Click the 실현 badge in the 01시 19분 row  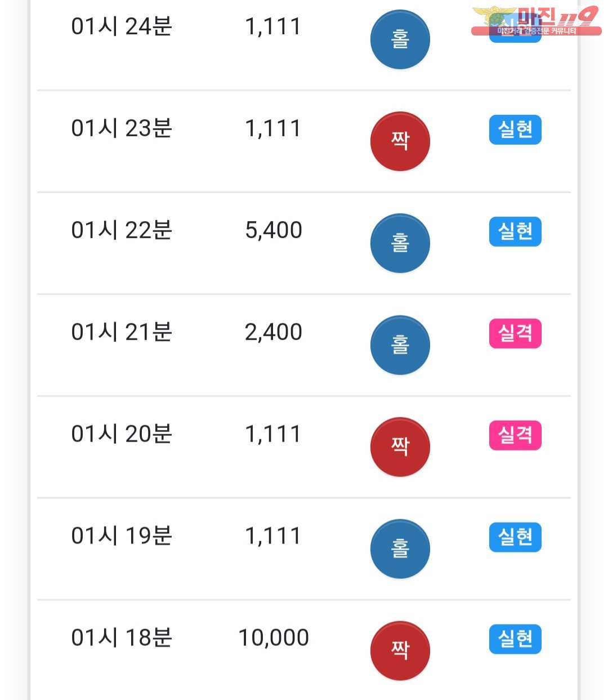pyautogui.click(x=515, y=537)
